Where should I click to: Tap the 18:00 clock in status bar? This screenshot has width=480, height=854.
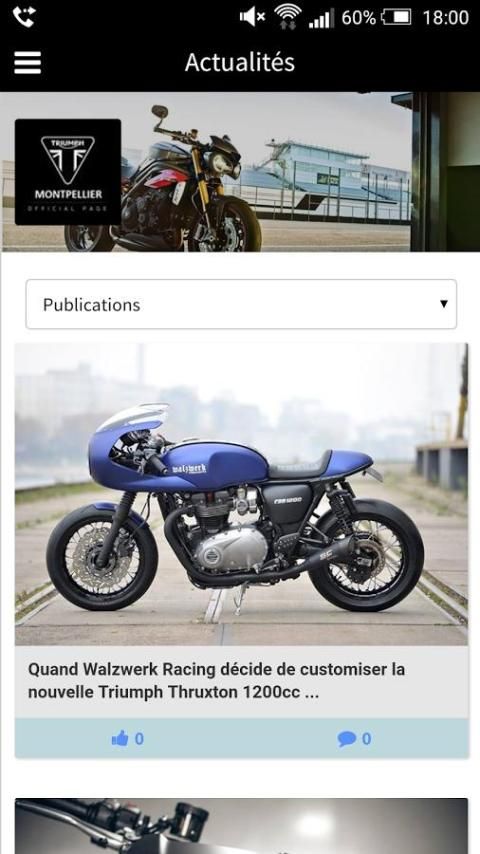click(446, 18)
